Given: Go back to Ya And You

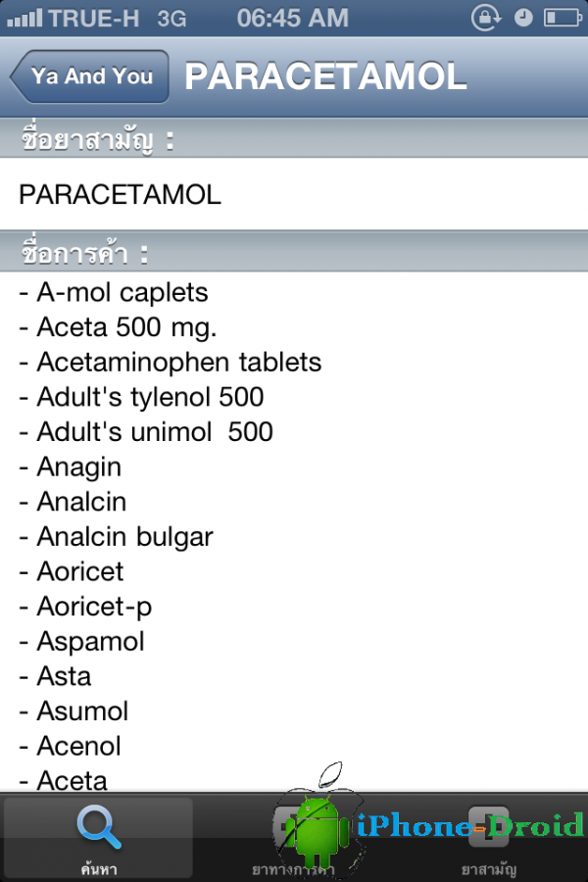Looking at the screenshot, I should pos(90,76).
